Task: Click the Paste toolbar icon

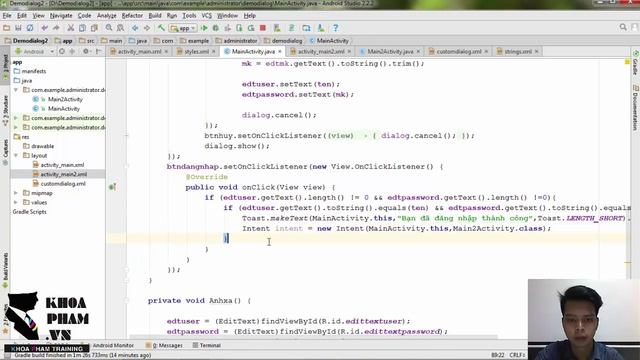Action: pos(94,28)
